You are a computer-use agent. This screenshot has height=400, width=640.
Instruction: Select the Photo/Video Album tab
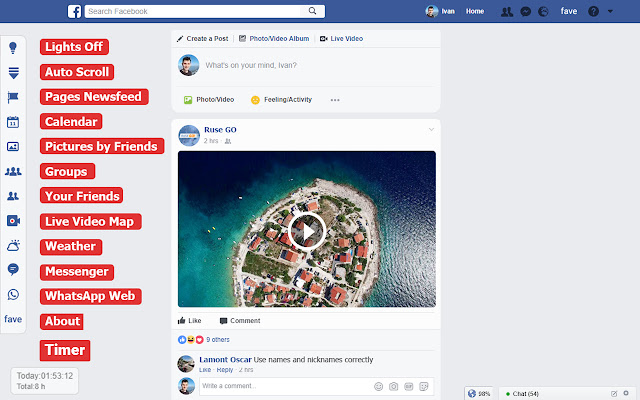coord(274,39)
